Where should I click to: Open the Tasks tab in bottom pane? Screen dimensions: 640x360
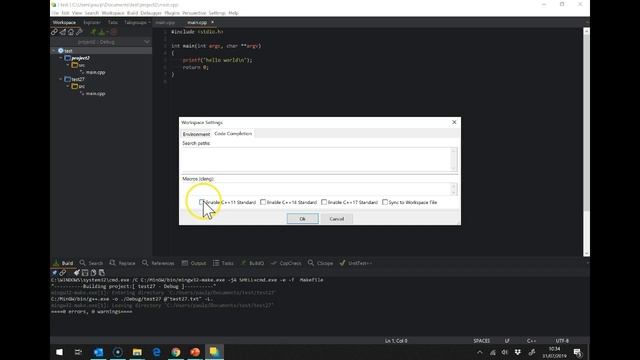[223, 263]
